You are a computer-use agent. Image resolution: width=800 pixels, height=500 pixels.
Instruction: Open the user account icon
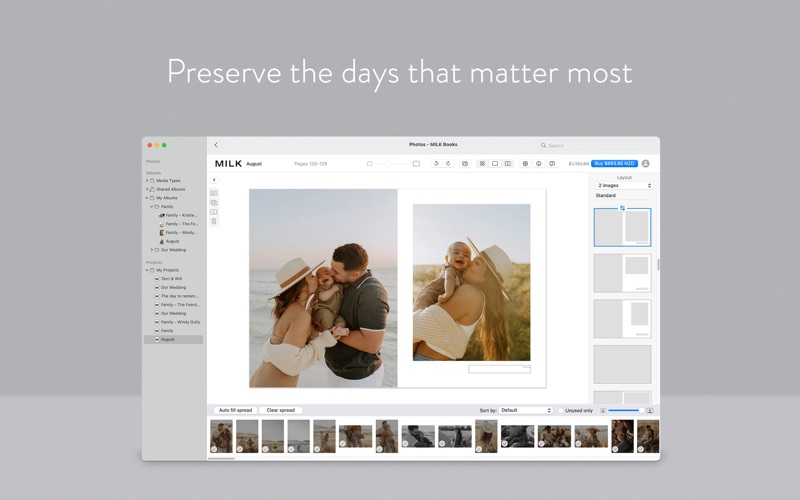(x=645, y=164)
